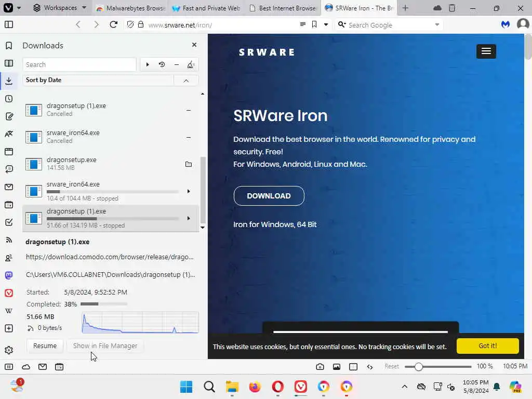The image size is (532, 399).
Task: Open the address bar history dropdown
Action: [326, 24]
